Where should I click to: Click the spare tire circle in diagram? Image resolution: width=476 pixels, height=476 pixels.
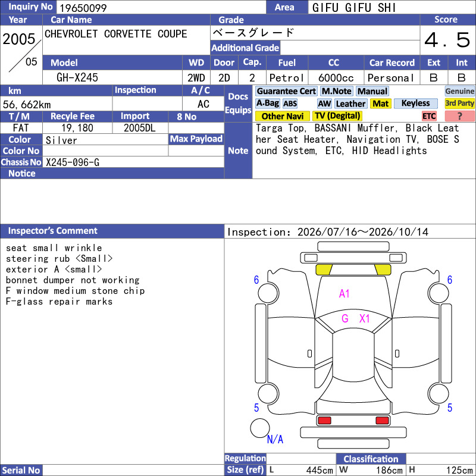(260, 428)
